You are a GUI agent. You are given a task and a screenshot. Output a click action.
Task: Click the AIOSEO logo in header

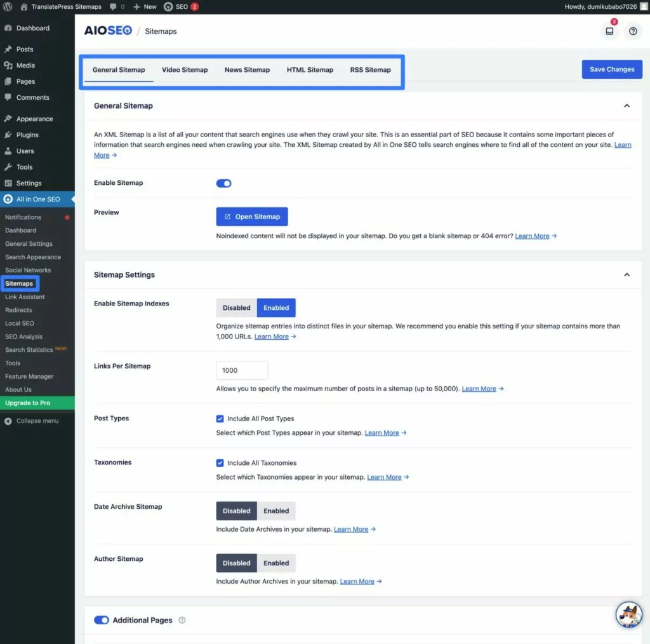point(108,30)
